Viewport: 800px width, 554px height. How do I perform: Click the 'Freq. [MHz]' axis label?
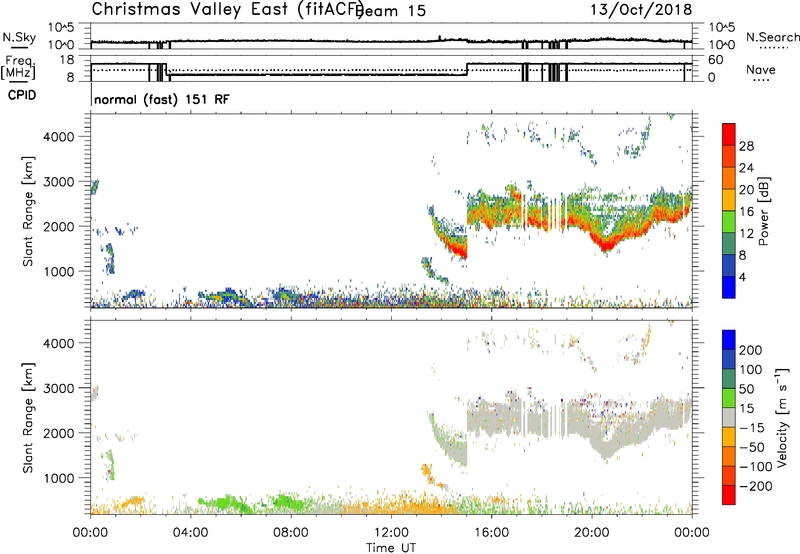pyautogui.click(x=18, y=68)
